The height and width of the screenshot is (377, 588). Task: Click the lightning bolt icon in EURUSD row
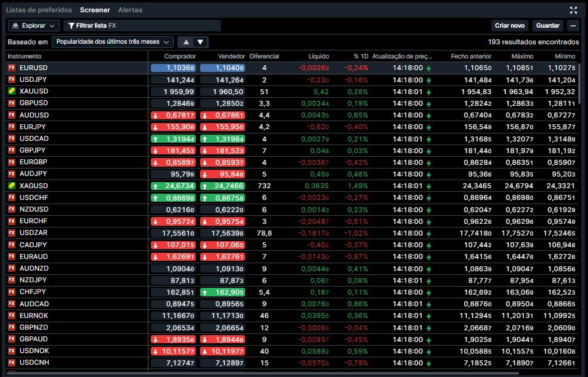[x=429, y=68]
